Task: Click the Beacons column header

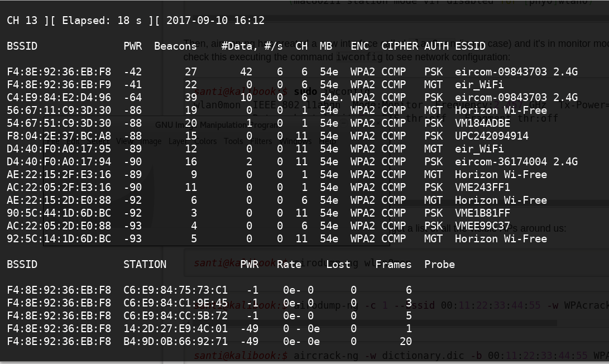Action: (x=175, y=46)
